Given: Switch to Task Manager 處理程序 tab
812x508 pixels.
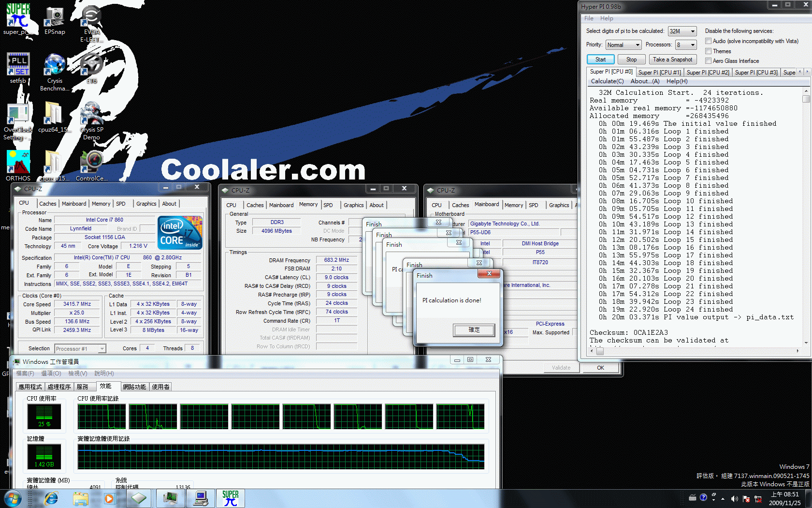Looking at the screenshot, I should point(59,387).
